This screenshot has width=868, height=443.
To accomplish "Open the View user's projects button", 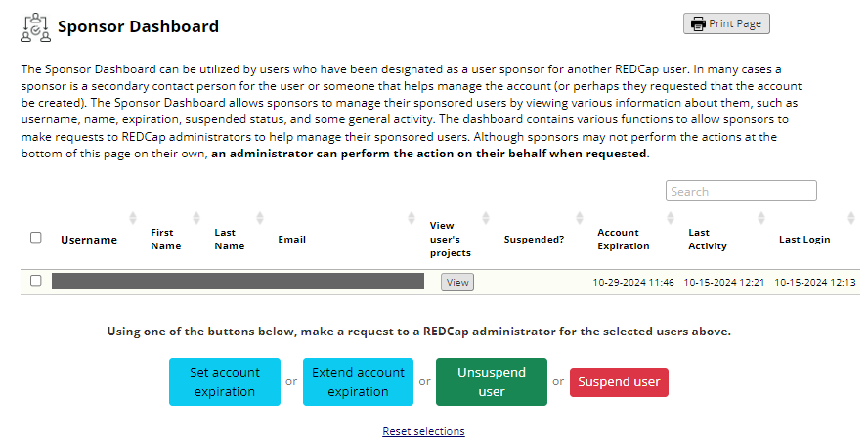I will point(457,282).
